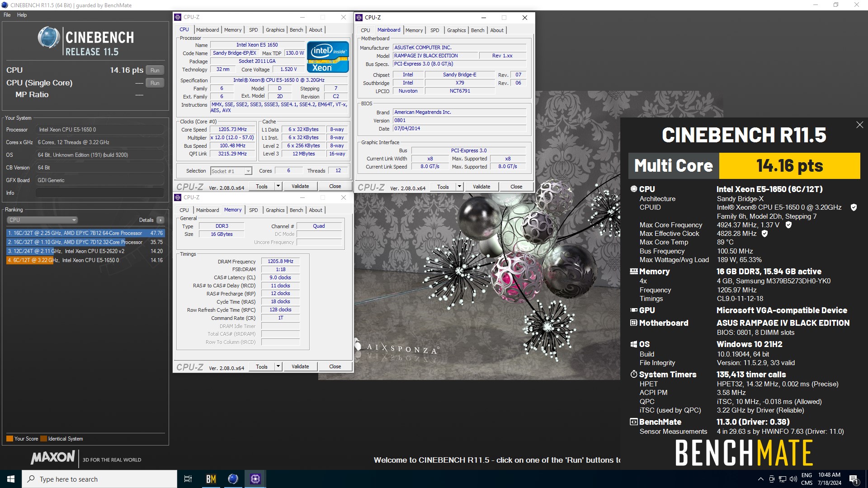Open Mainboard tab in bottom Memory CPU-Z window

(x=208, y=210)
